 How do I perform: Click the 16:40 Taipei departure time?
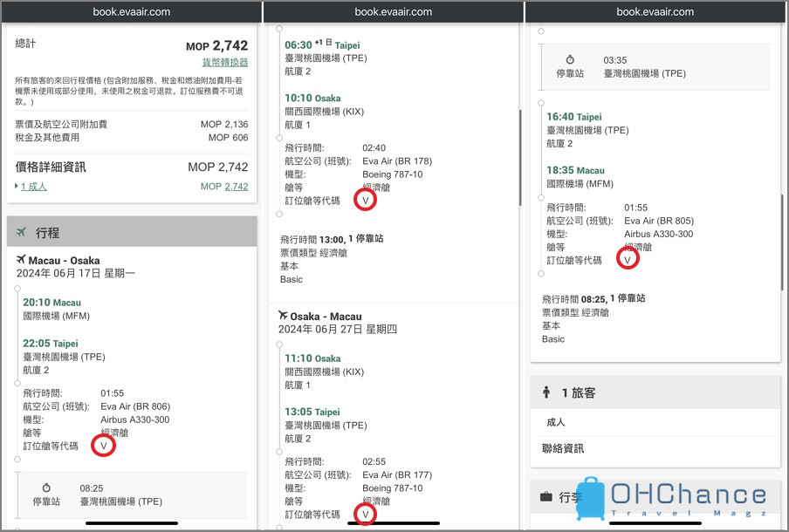pyautogui.click(x=574, y=117)
